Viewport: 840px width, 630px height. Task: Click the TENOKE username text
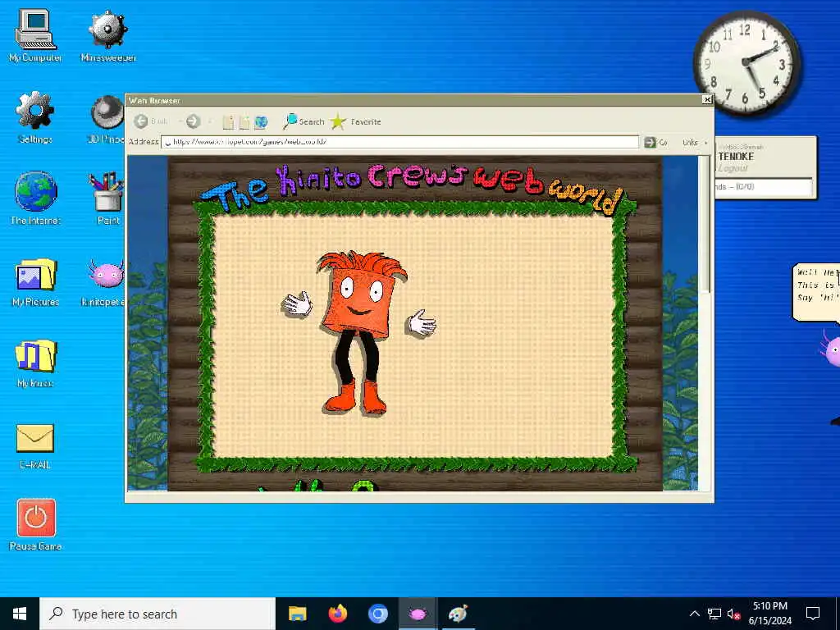click(736, 157)
